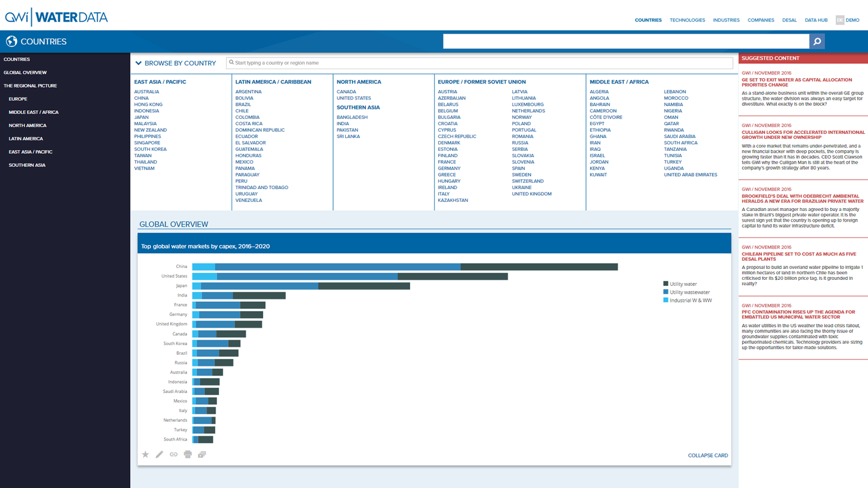868x488 pixels.
Task: Toggle Utility water legend series
Action: 682,284
